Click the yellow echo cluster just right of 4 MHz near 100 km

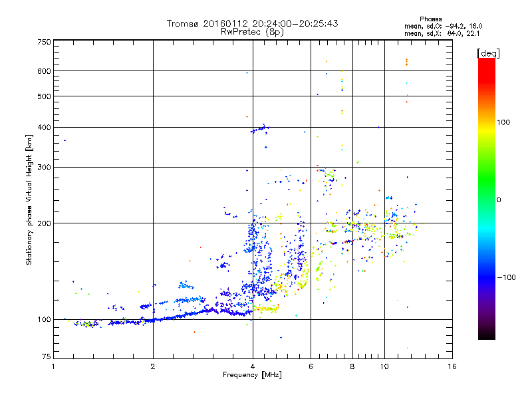click(267, 309)
